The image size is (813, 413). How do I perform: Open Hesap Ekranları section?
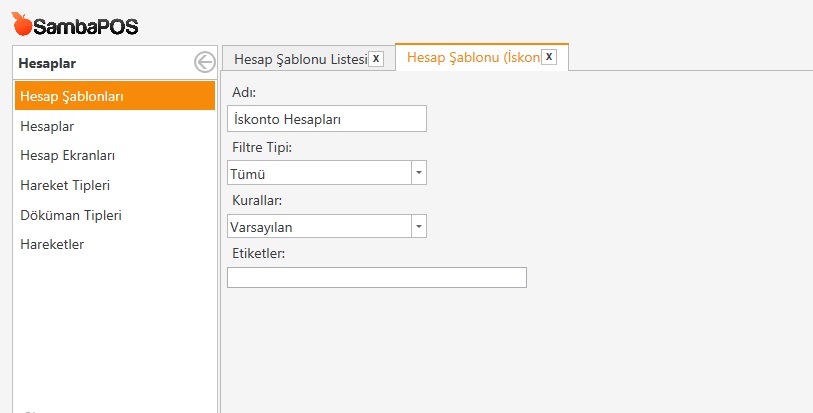click(68, 156)
